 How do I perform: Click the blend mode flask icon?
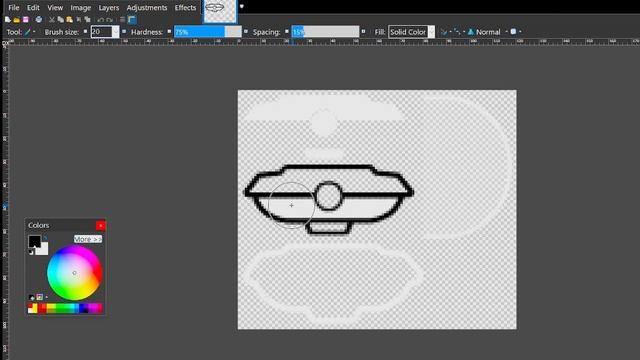tap(471, 32)
